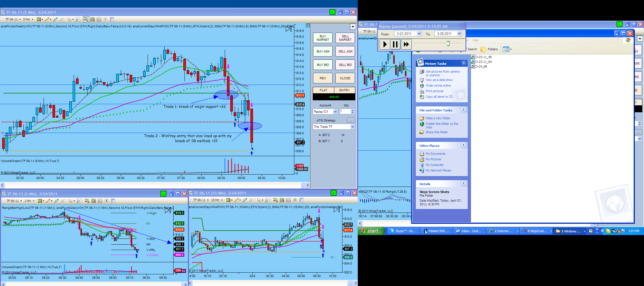Open strategies dollar icon in 15 Min chart

[x=295, y=200]
